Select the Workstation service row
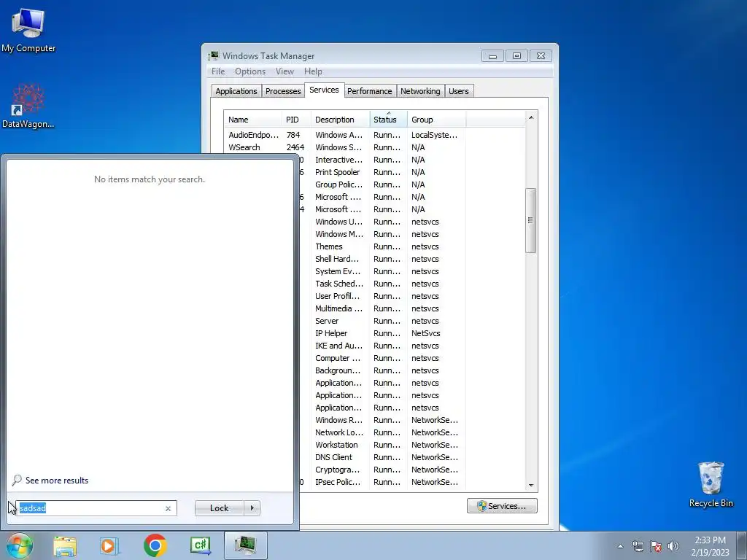Viewport: 747px width, 560px height. pos(411,445)
